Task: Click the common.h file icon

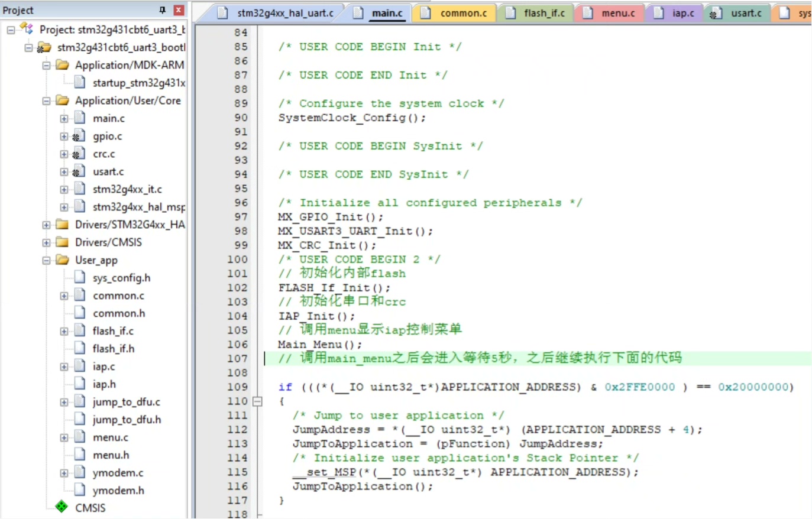Action: pos(80,313)
